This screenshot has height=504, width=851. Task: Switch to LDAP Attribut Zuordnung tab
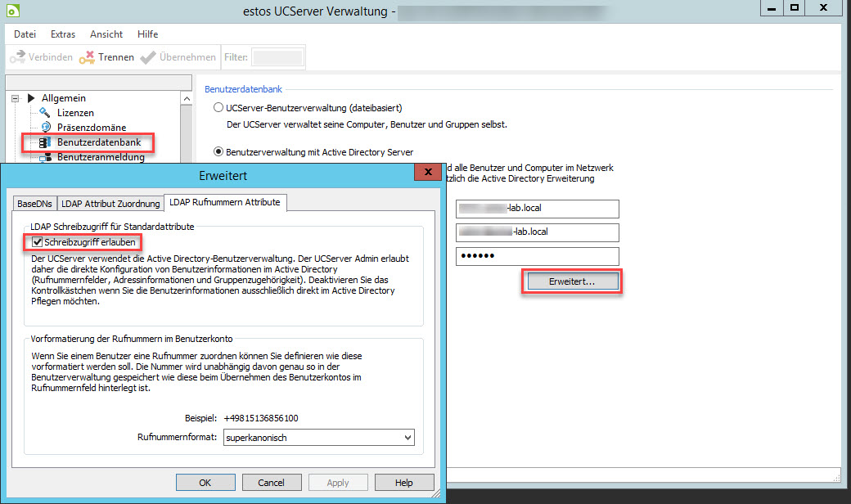click(111, 203)
